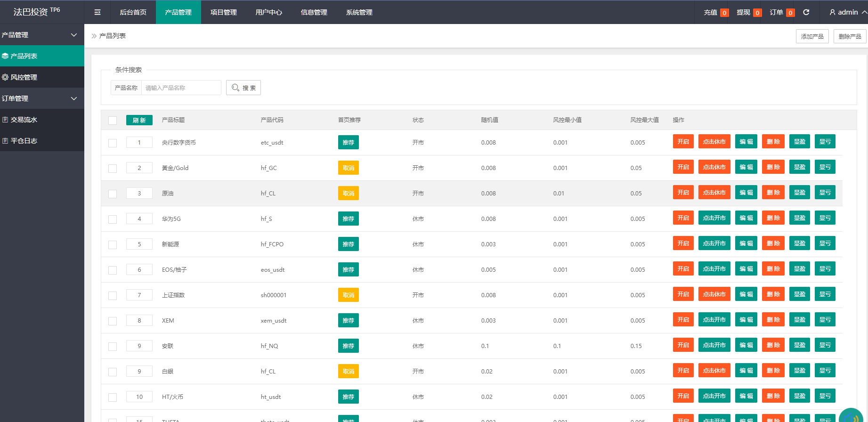868x422 pixels.
Task: Toggle the select-all checkbox in table header
Action: point(113,121)
